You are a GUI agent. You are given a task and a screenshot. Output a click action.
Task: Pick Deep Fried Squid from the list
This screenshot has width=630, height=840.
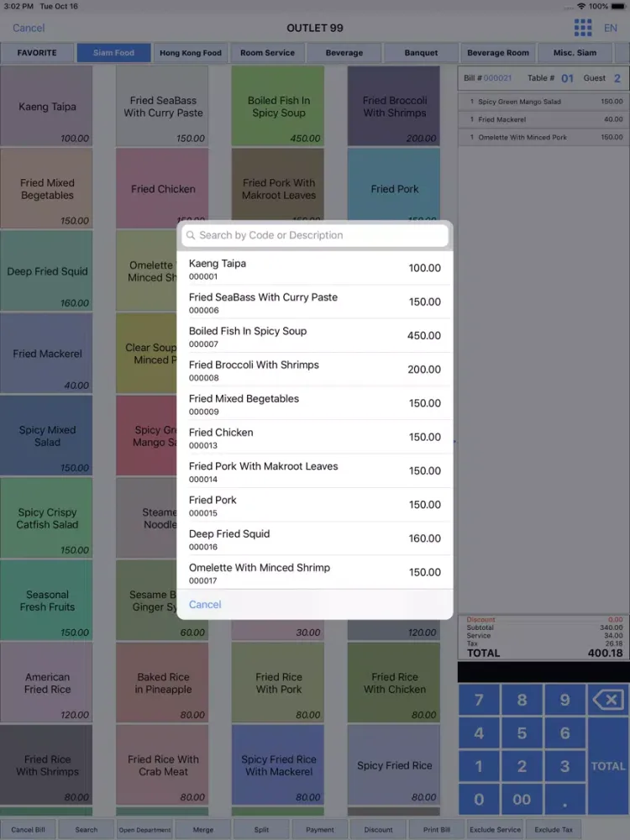tap(315, 538)
